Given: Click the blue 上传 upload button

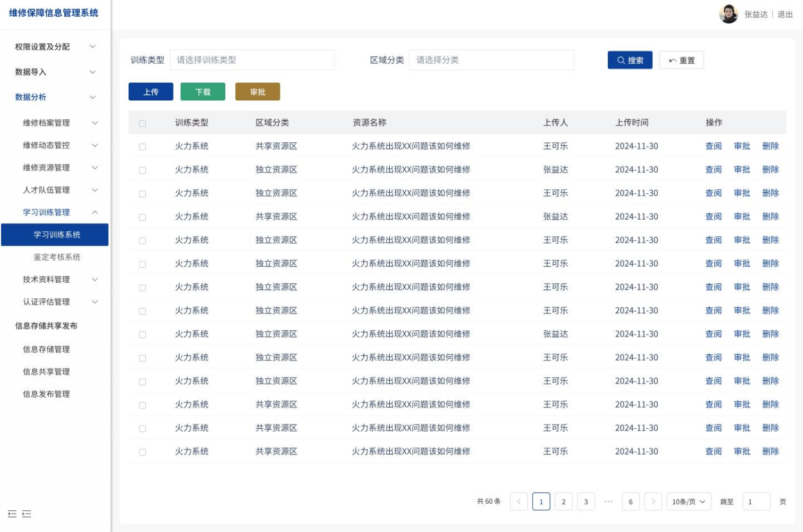Looking at the screenshot, I should pyautogui.click(x=151, y=92).
